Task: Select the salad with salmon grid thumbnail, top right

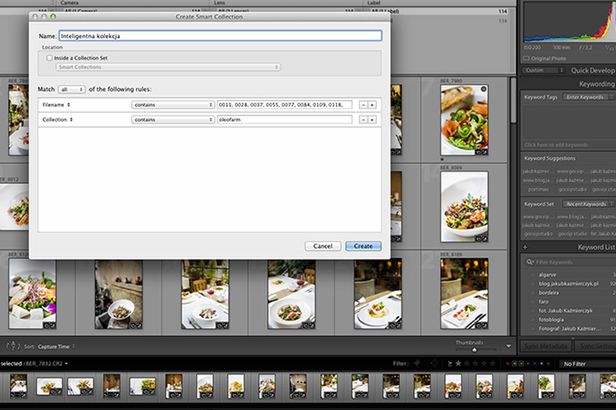Action: tap(464, 120)
